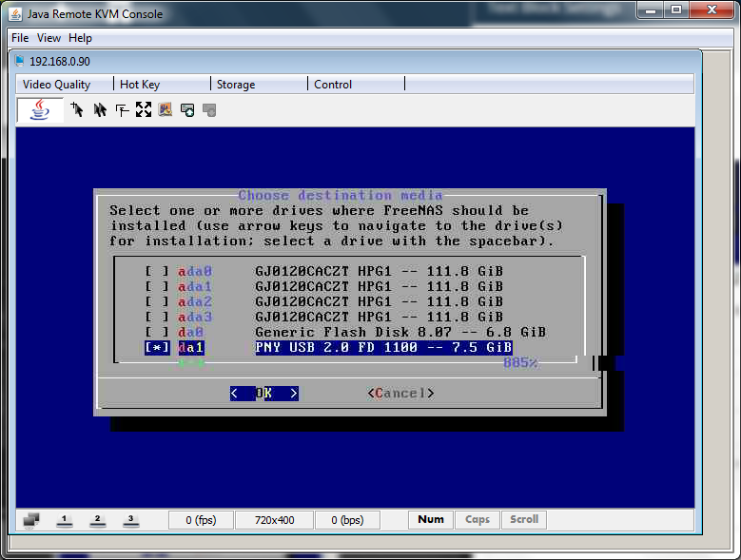Image resolution: width=741 pixels, height=560 pixels.
Task: Open the Storage dropdown menu
Action: pos(236,85)
